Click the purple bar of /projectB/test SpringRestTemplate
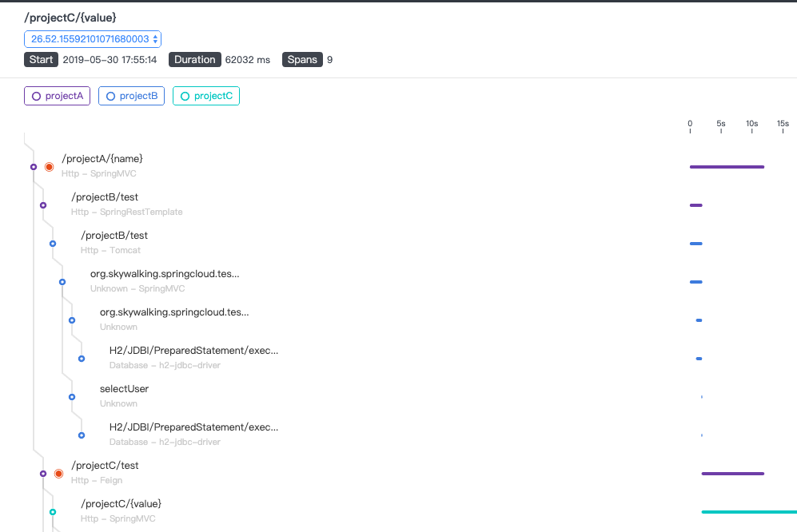This screenshot has height=532, width=797. pyautogui.click(x=695, y=205)
